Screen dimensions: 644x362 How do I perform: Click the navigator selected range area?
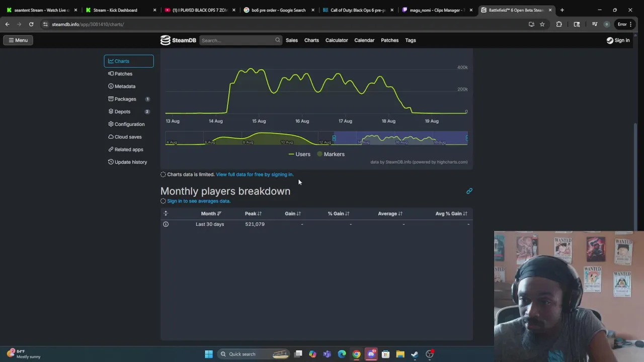click(x=400, y=138)
